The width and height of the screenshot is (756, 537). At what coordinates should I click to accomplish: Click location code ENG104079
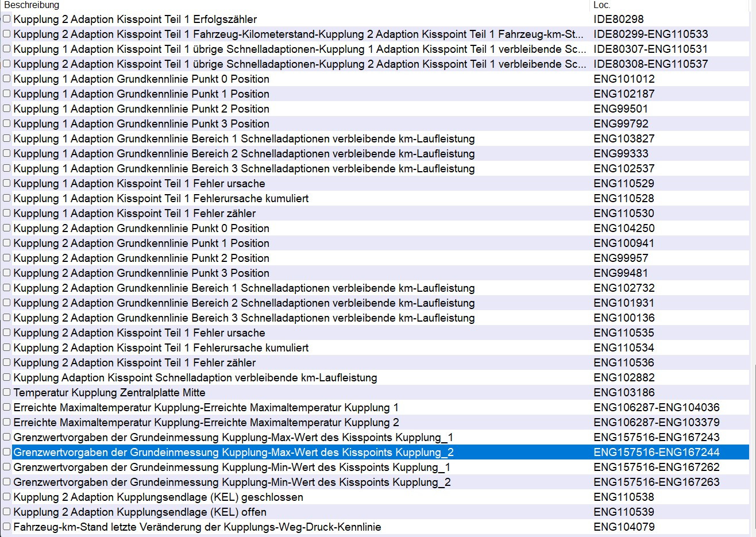[x=624, y=527]
